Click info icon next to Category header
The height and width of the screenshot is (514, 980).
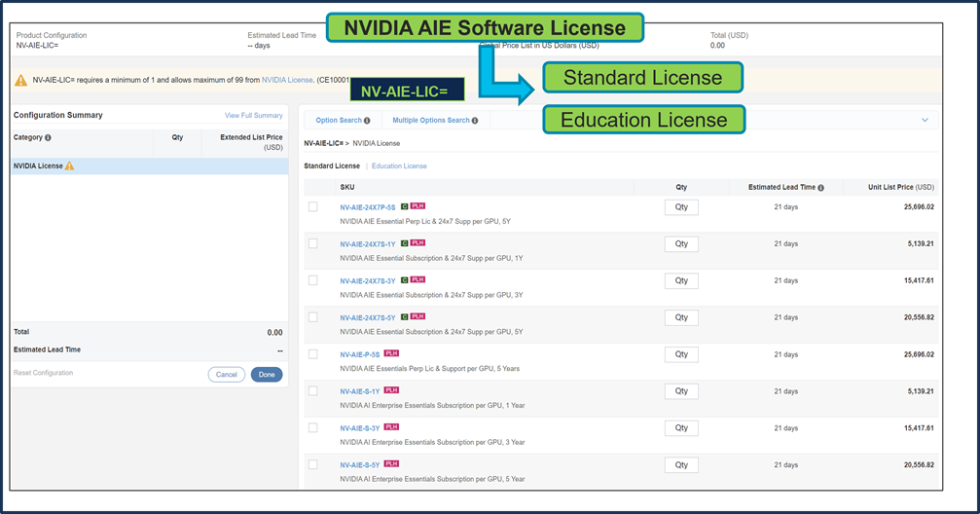coord(48,137)
